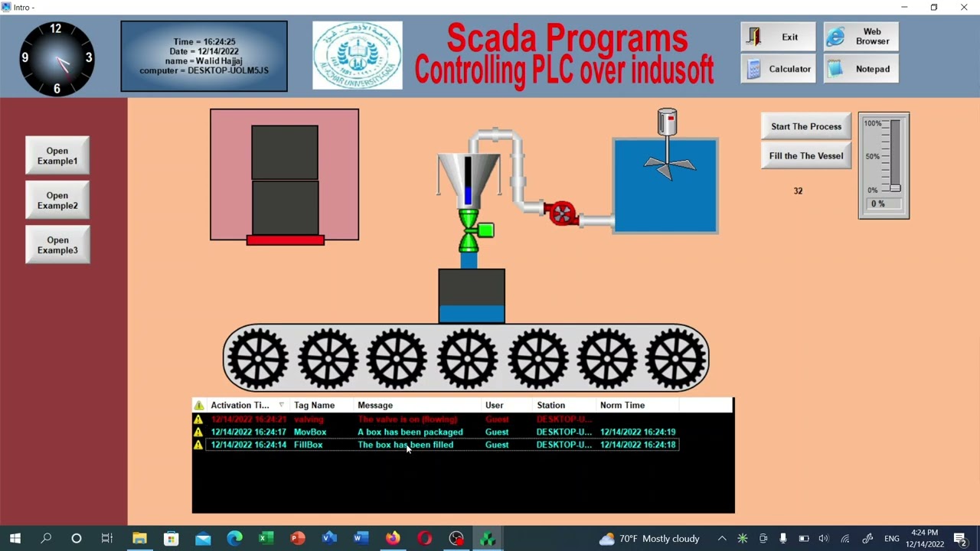Image resolution: width=980 pixels, height=551 pixels.
Task: Click 'A box has been packaged' message
Action: tap(410, 432)
